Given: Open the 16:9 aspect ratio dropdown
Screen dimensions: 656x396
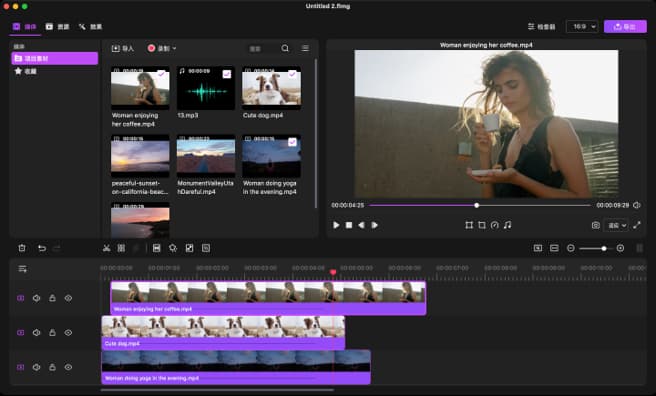Looking at the screenshot, I should point(582,26).
